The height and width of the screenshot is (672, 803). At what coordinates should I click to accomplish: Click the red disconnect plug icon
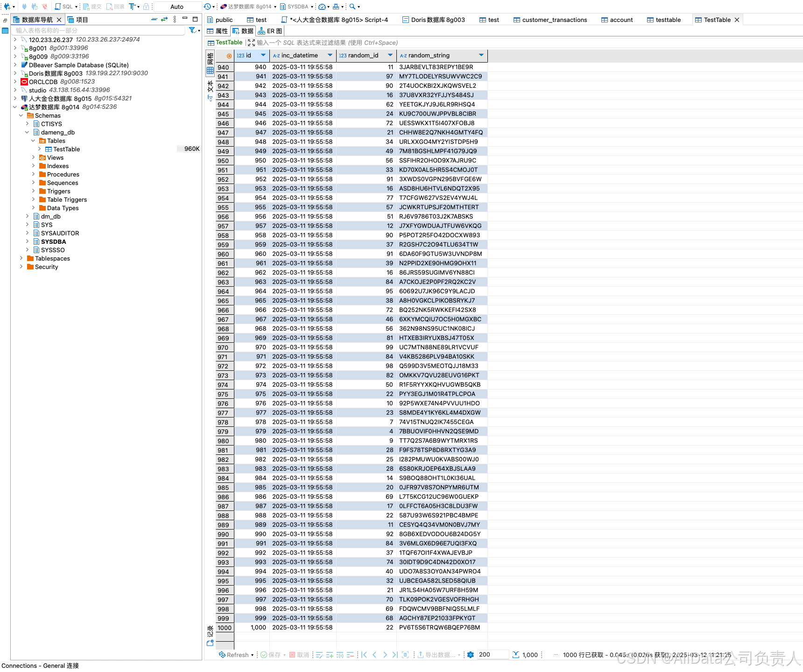[45, 7]
